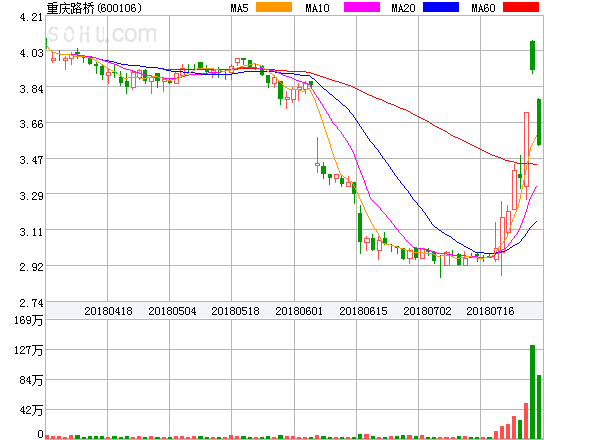Image resolution: width=600 pixels, height=440 pixels.
Task: Click the tallest green volume bar
Action: (x=532, y=392)
